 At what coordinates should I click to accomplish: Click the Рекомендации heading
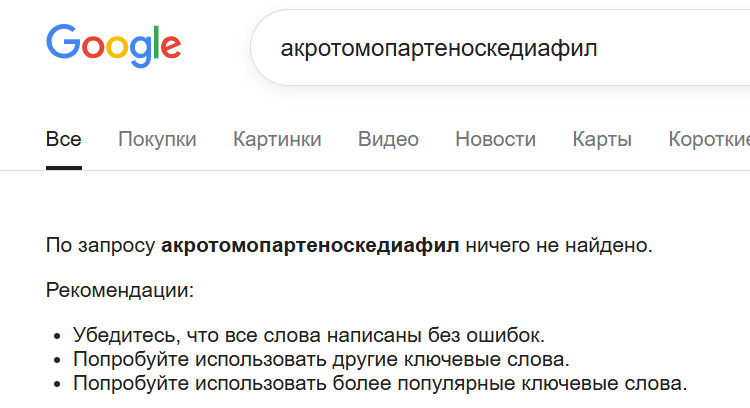[x=120, y=291]
